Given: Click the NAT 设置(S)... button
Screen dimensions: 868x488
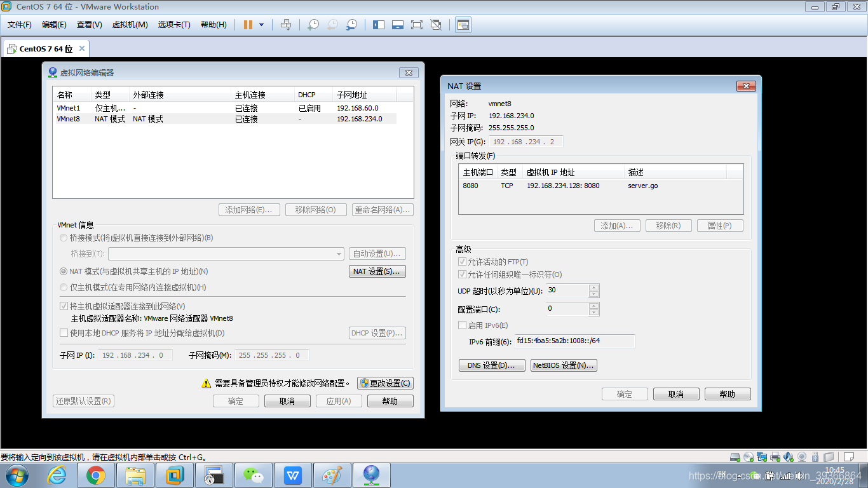Looking at the screenshot, I should pos(377,271).
